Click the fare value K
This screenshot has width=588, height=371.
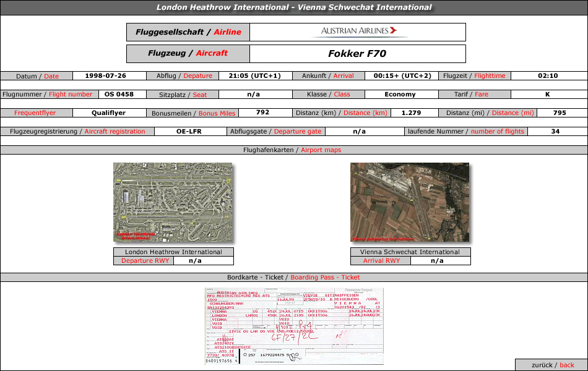pyautogui.click(x=548, y=95)
